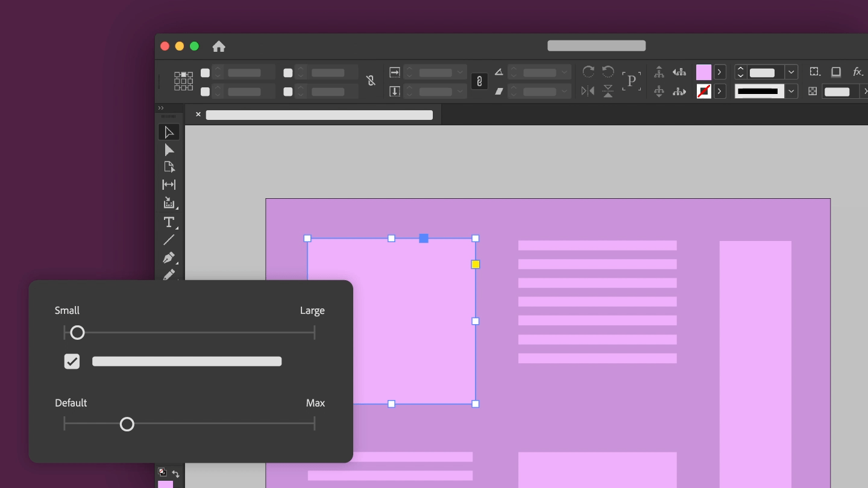The height and width of the screenshot is (488, 868).
Task: Open the effects fx menu
Action: click(x=857, y=72)
